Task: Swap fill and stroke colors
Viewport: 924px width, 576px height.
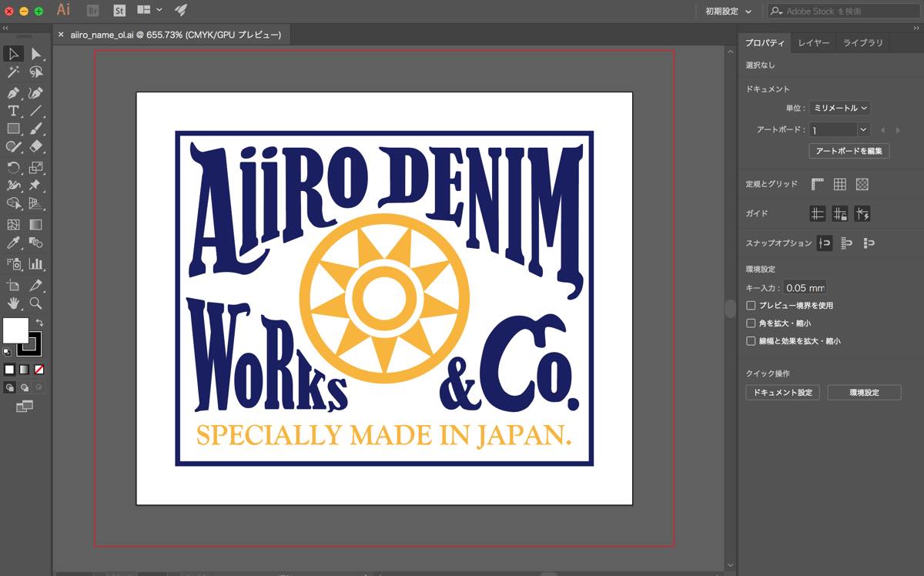Action: 39,323
